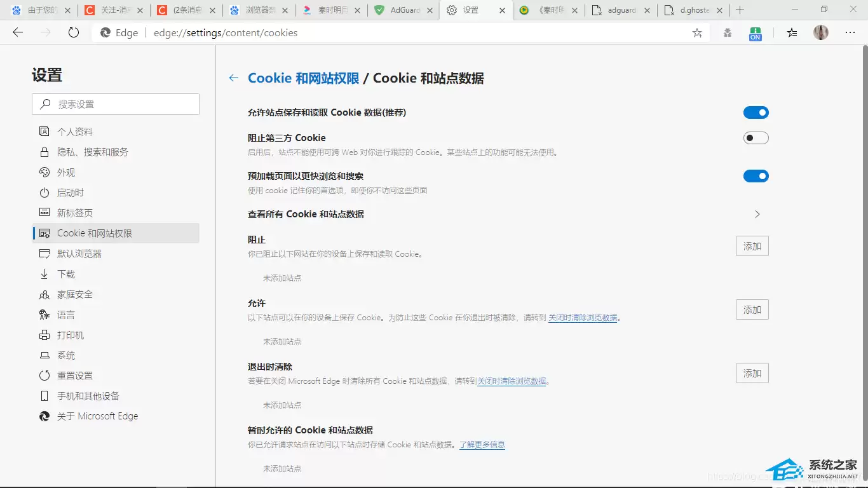Open 关于 Microsoft Edge page
The width and height of the screenshot is (868, 488).
(x=116, y=416)
